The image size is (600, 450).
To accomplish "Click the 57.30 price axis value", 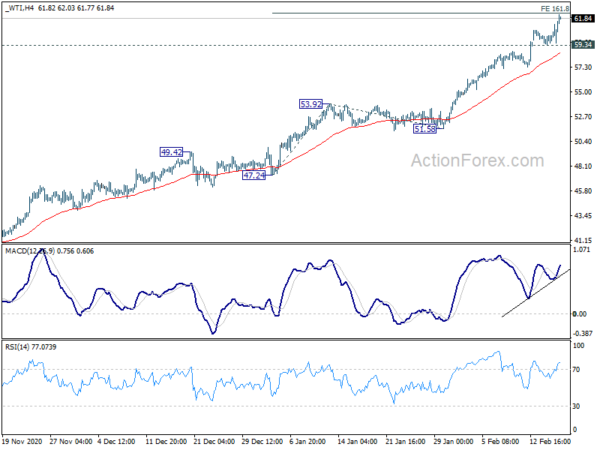I will (583, 67).
